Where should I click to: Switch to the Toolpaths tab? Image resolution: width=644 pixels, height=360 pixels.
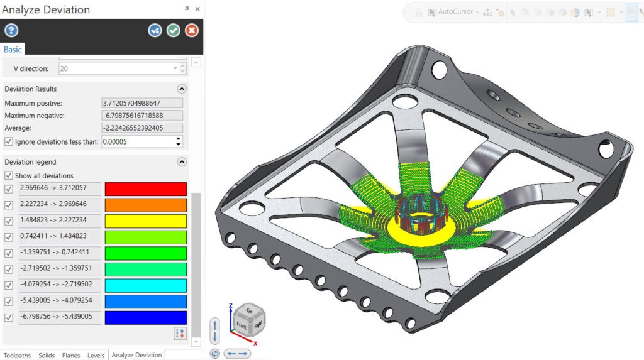pos(16,355)
